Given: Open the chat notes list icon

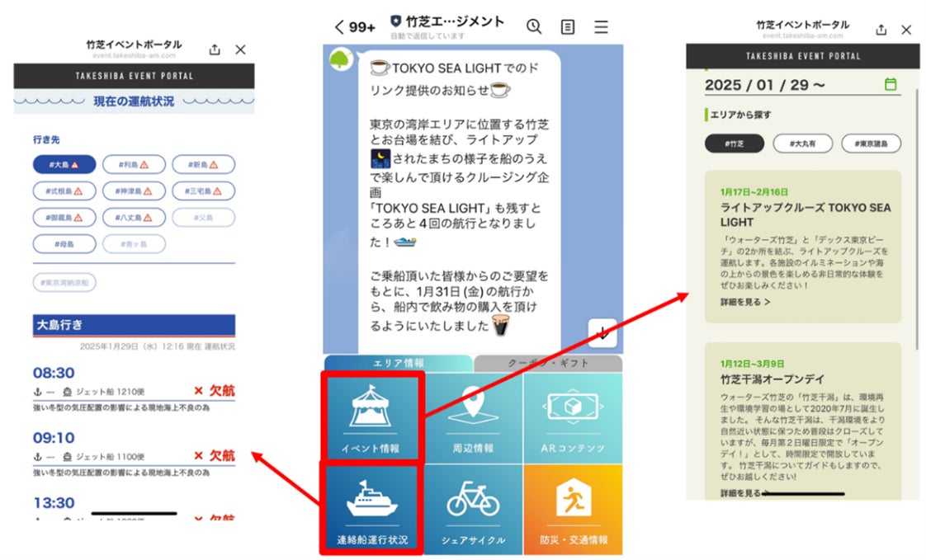Looking at the screenshot, I should [x=568, y=27].
